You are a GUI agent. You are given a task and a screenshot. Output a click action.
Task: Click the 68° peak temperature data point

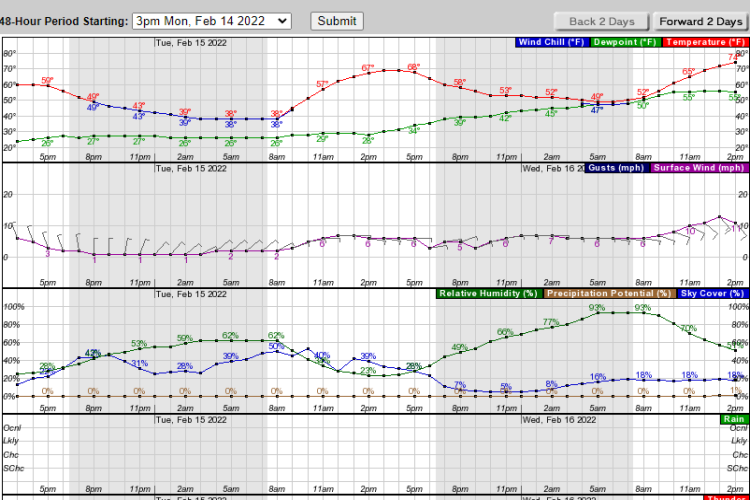pos(413,74)
